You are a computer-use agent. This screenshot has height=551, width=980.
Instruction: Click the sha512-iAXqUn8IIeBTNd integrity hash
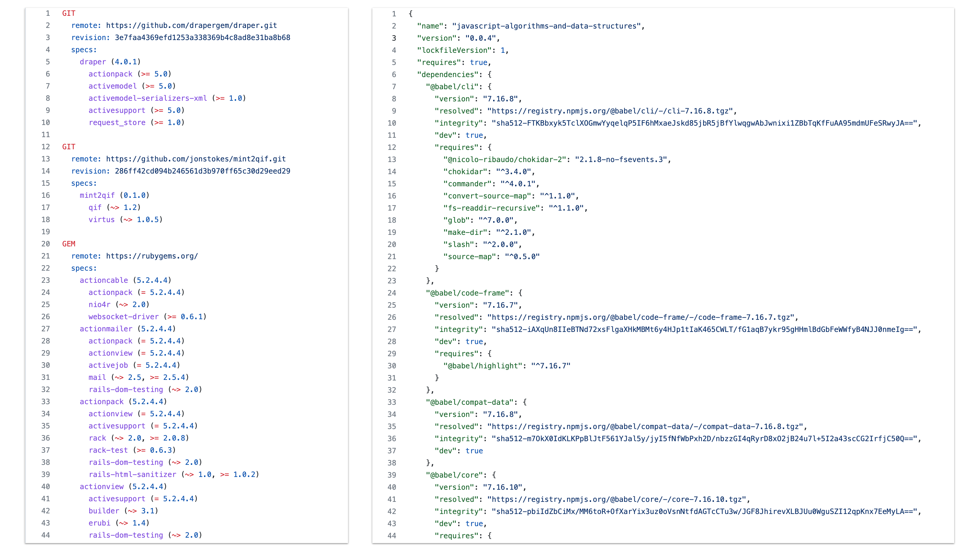pyautogui.click(x=704, y=330)
